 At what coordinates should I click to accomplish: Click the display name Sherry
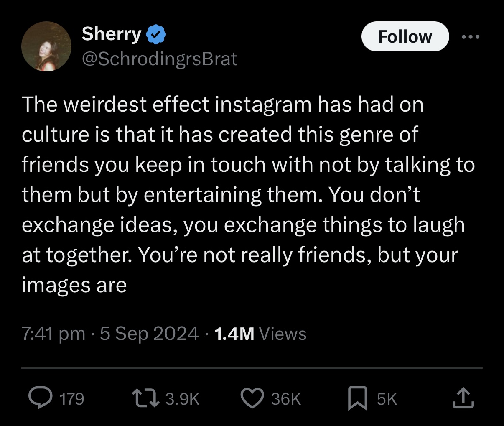[x=112, y=34]
